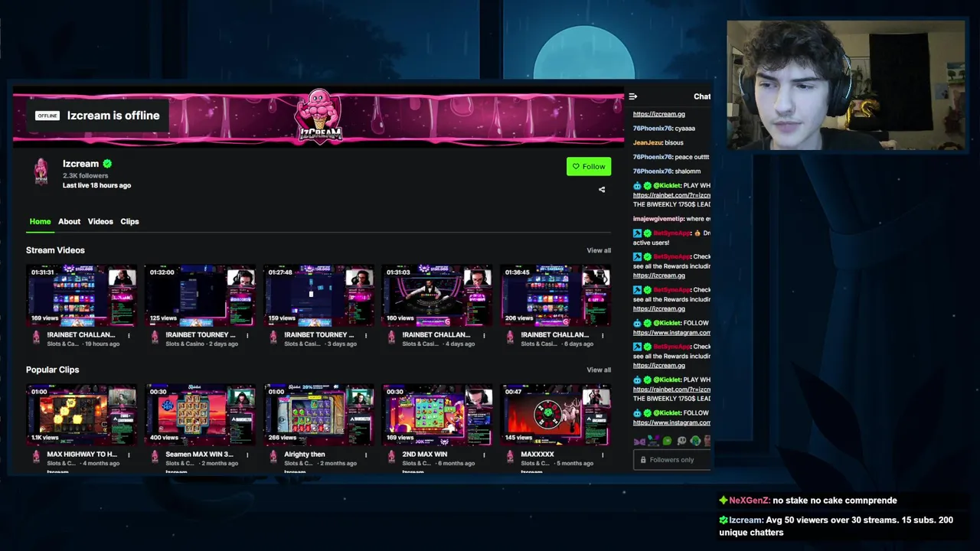Click the channel avatar beside the 2ND MAX WIN clip
This screenshot has width=980, height=551.
pos(391,457)
